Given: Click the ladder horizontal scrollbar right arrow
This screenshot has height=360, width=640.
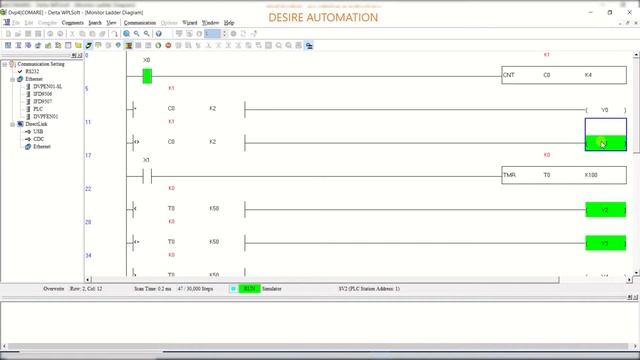Looking at the screenshot, I should click(629, 280).
